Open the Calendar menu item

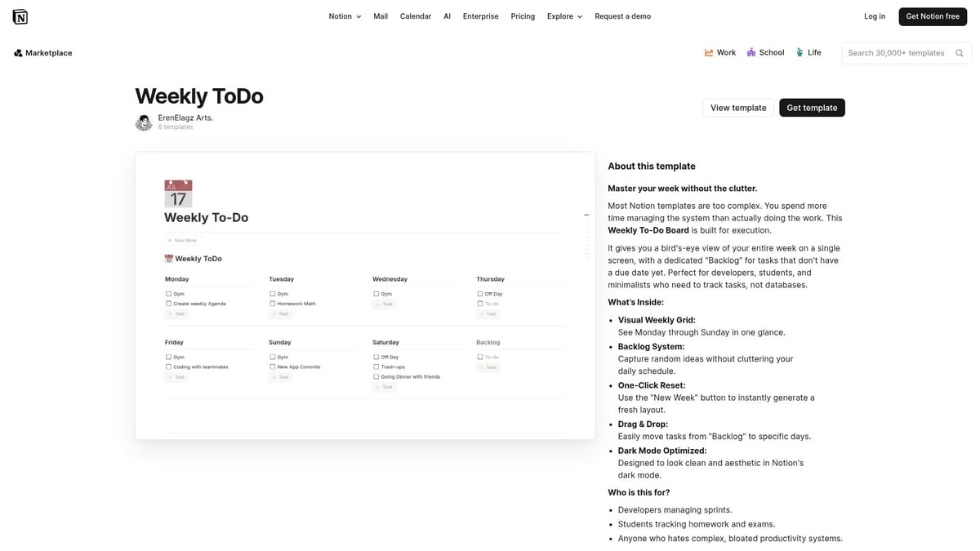tap(415, 16)
